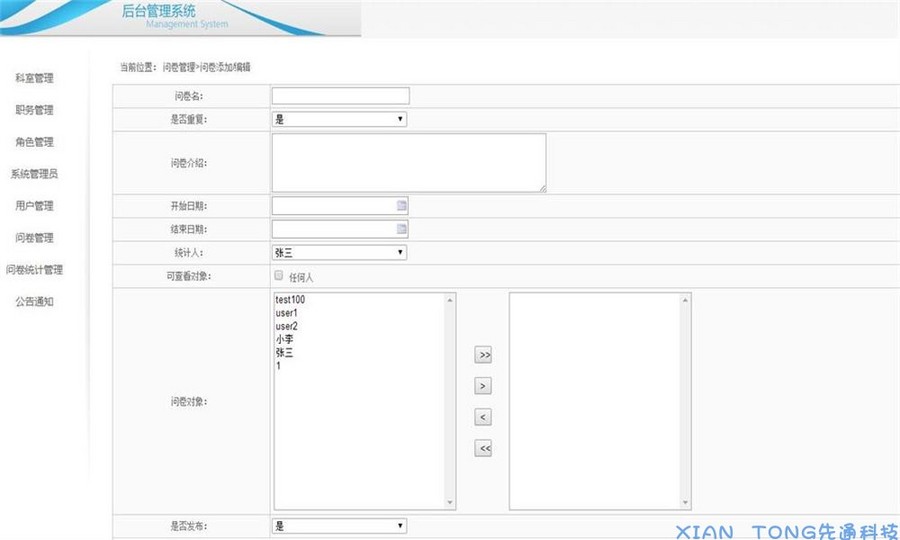Select 张三 in the 问卷对象 list
900x540 pixels.
(284, 352)
